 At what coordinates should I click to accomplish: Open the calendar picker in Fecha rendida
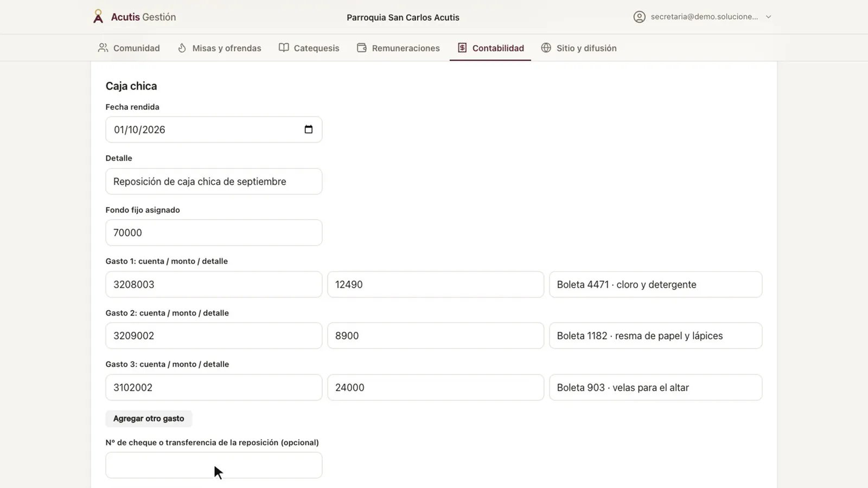click(x=309, y=130)
